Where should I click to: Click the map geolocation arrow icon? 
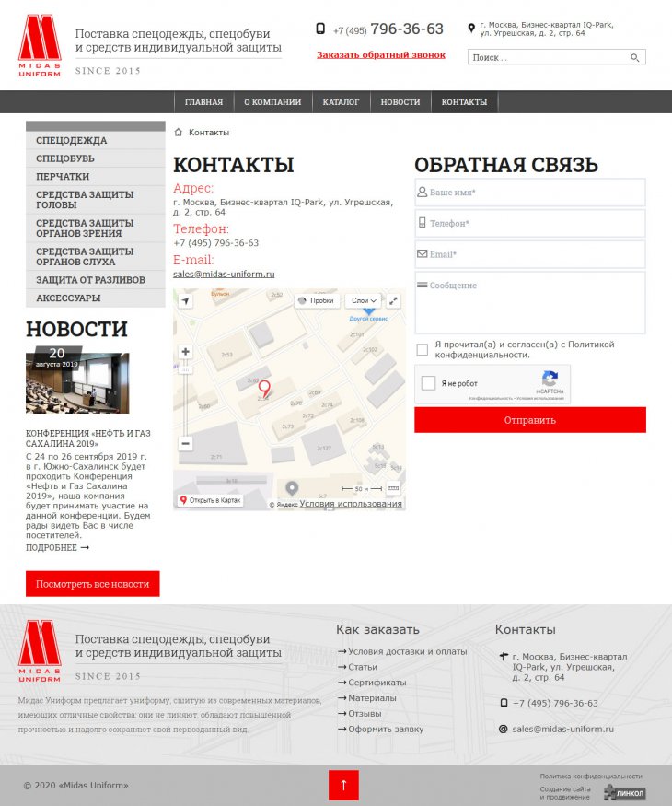pyautogui.click(x=186, y=301)
